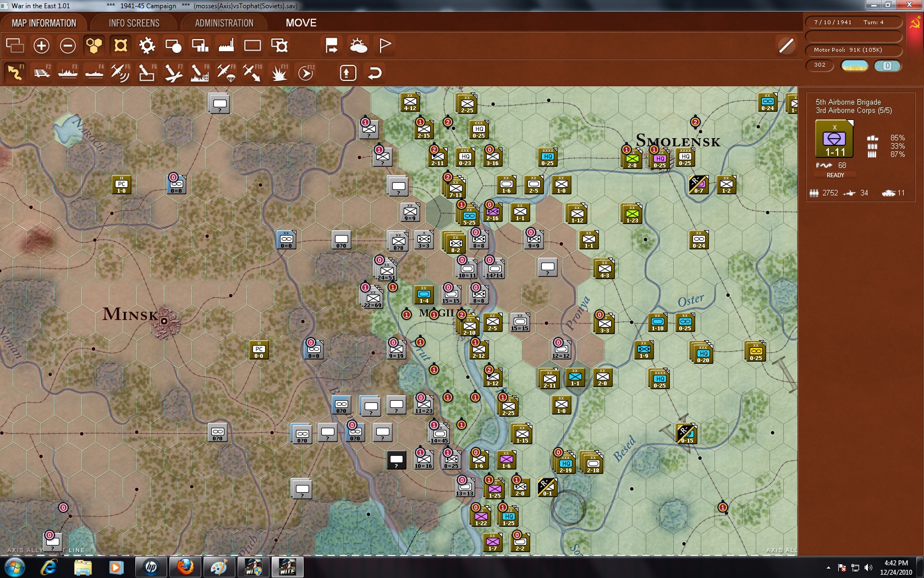Select the 4-12 infantry counter on the map
The height and width of the screenshot is (578, 924).
(410, 102)
